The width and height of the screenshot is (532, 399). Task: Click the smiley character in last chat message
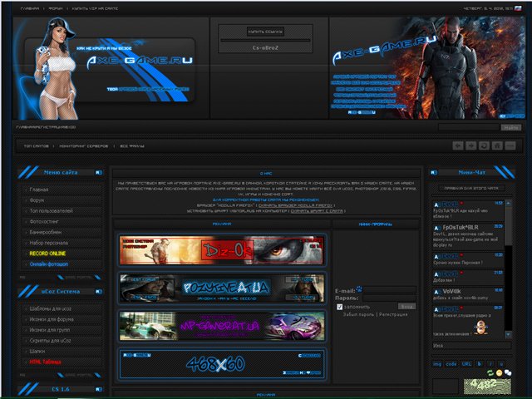(480, 328)
